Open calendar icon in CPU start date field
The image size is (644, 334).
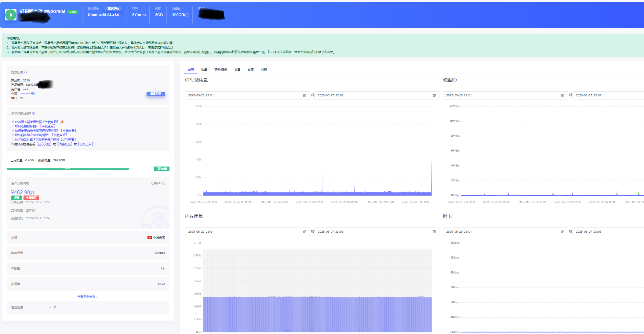[x=304, y=95]
